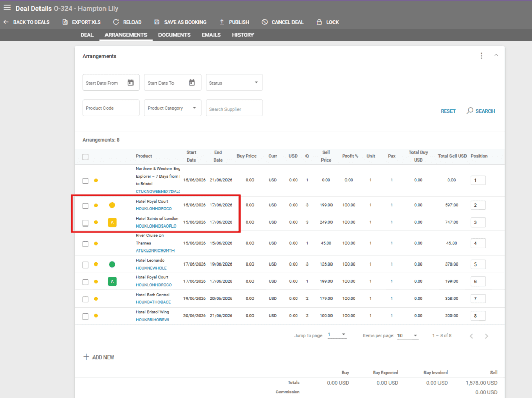Open the hamburger navigation menu
The height and width of the screenshot is (398, 532).
(7, 7)
